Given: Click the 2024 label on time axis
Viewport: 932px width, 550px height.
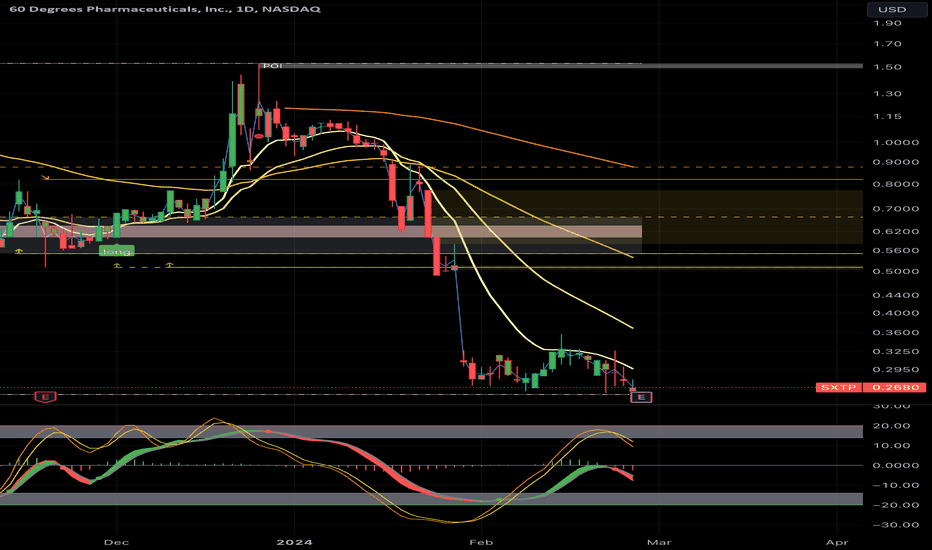Looking at the screenshot, I should click(295, 542).
